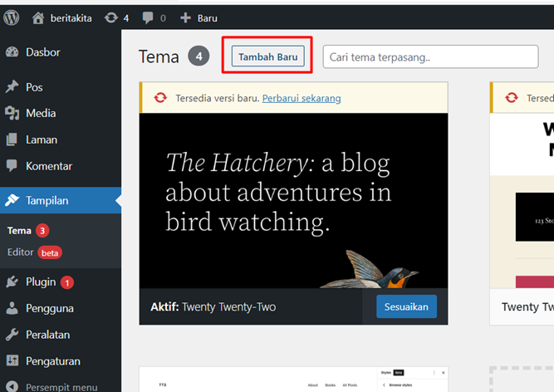Select the Tema submenu item
The image size is (554, 392).
(x=19, y=230)
